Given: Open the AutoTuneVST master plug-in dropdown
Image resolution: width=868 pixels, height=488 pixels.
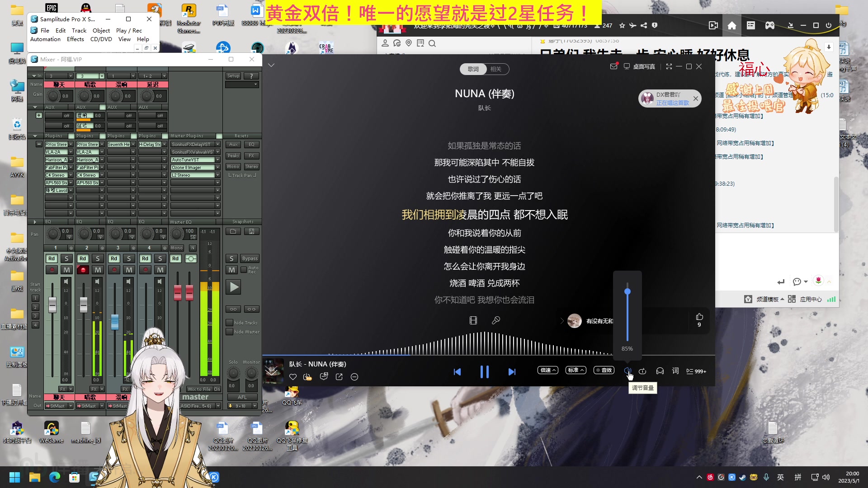Looking at the screenshot, I should click(217, 160).
